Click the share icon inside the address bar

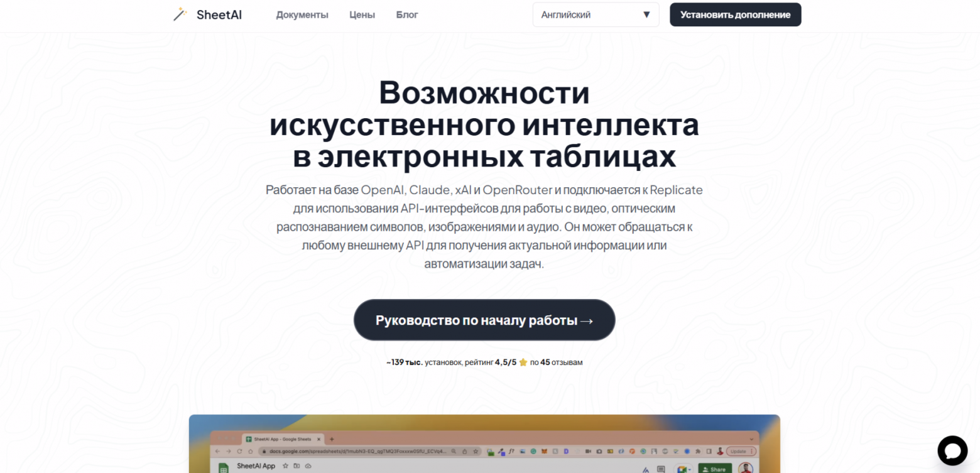pos(464,451)
